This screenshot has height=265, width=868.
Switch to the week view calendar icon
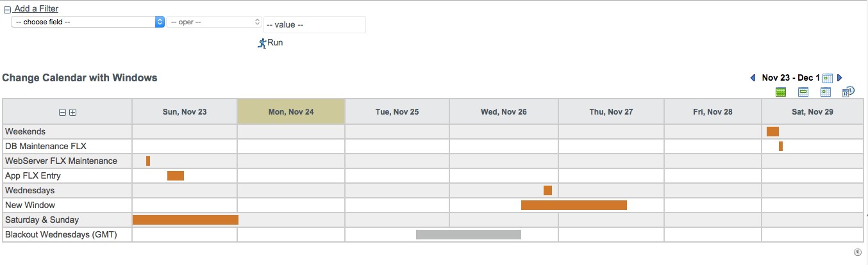tap(803, 92)
